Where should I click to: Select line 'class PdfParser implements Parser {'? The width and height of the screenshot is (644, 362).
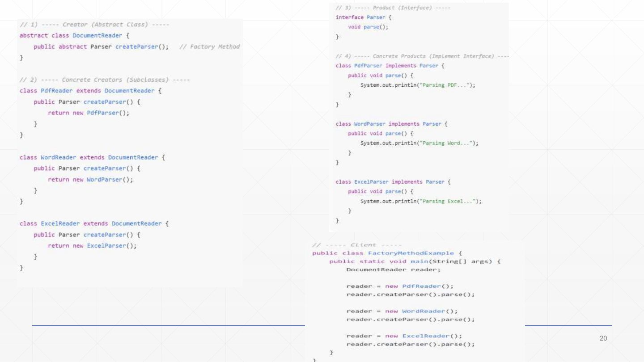point(390,66)
